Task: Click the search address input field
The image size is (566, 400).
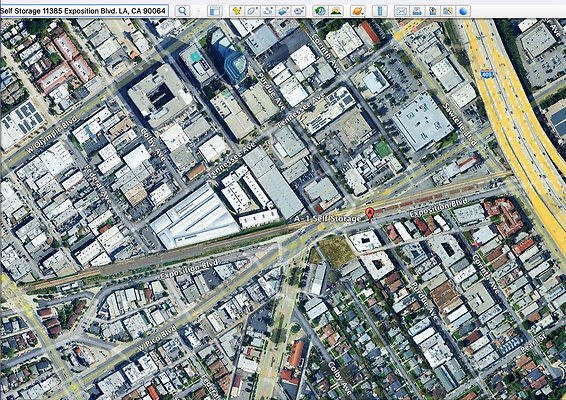Action: point(84,11)
